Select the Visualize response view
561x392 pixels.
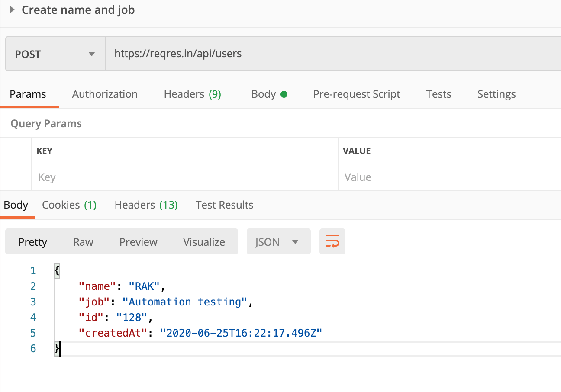[x=204, y=242]
